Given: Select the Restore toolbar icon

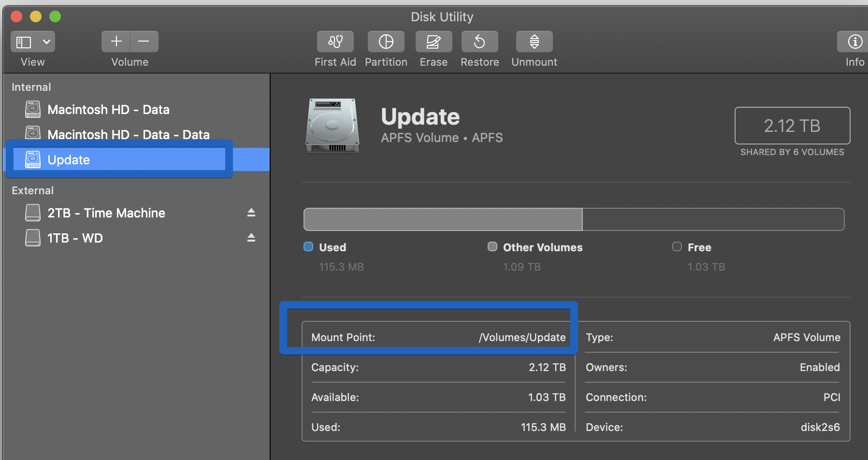Looking at the screenshot, I should (479, 42).
